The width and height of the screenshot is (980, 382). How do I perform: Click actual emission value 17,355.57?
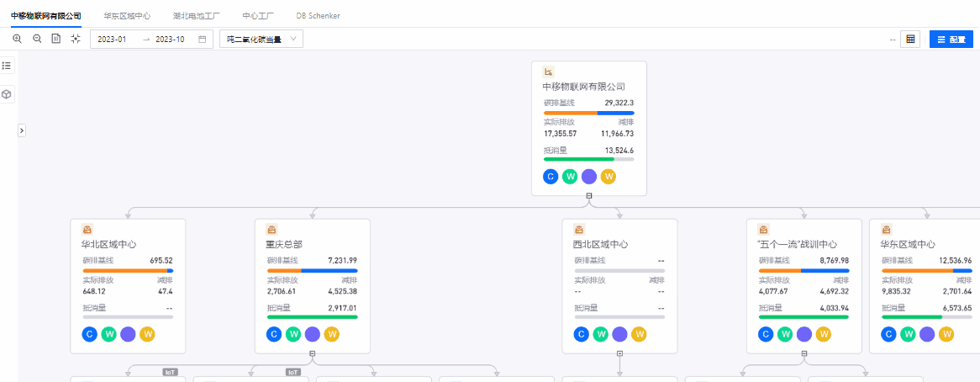560,134
